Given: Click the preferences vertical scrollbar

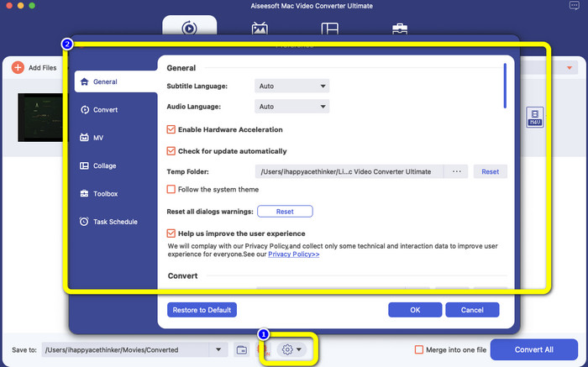Looking at the screenshot, I should (x=505, y=86).
